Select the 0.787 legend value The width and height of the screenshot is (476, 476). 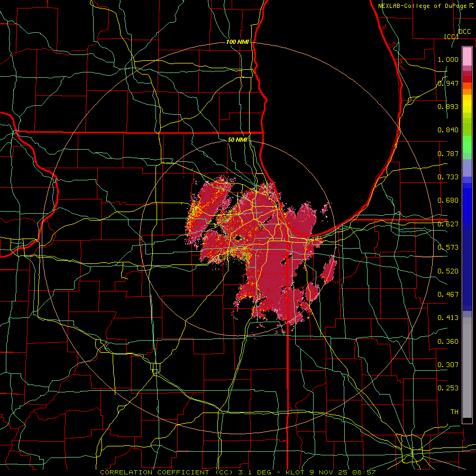tap(448, 153)
